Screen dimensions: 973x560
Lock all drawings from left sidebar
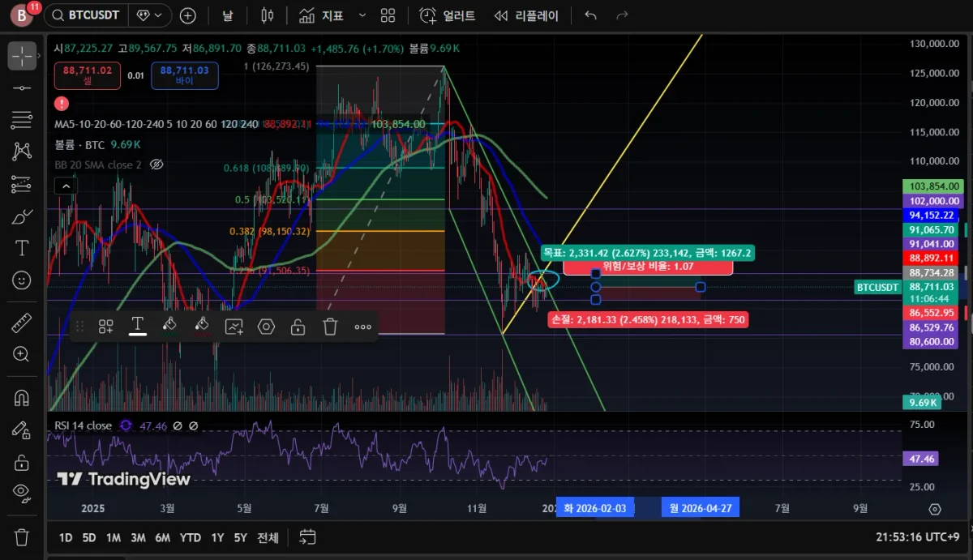tap(22, 462)
